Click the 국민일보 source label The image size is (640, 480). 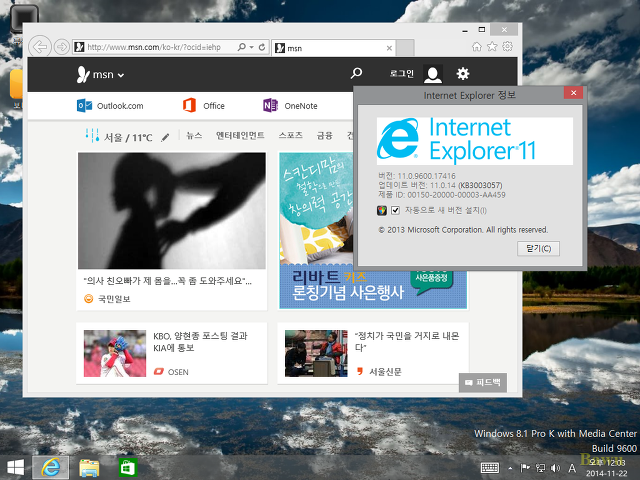pos(114,299)
